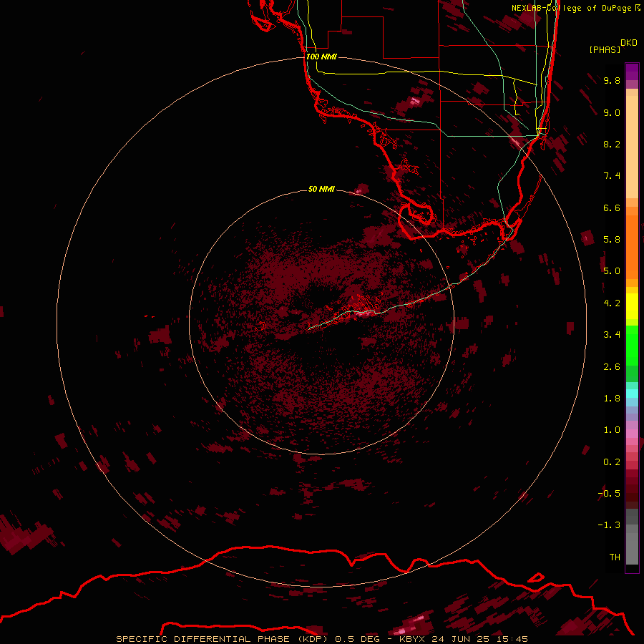Viewport: 644px width, 644px height.
Task: Click the 9.0 value on the legend
Action: point(612,112)
